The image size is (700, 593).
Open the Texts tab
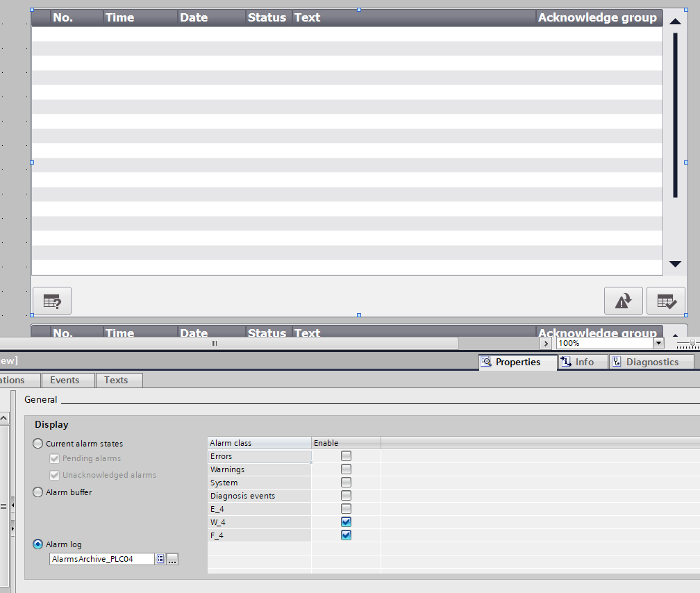[119, 381]
